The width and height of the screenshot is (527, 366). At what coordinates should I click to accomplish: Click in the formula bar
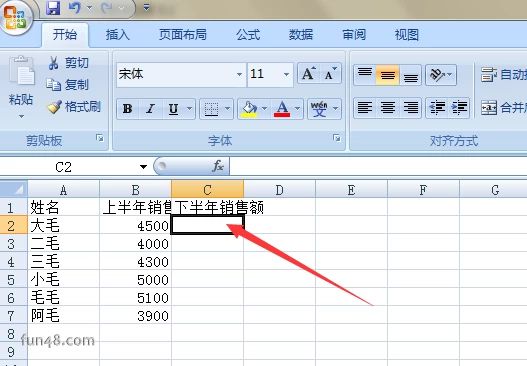[378, 166]
